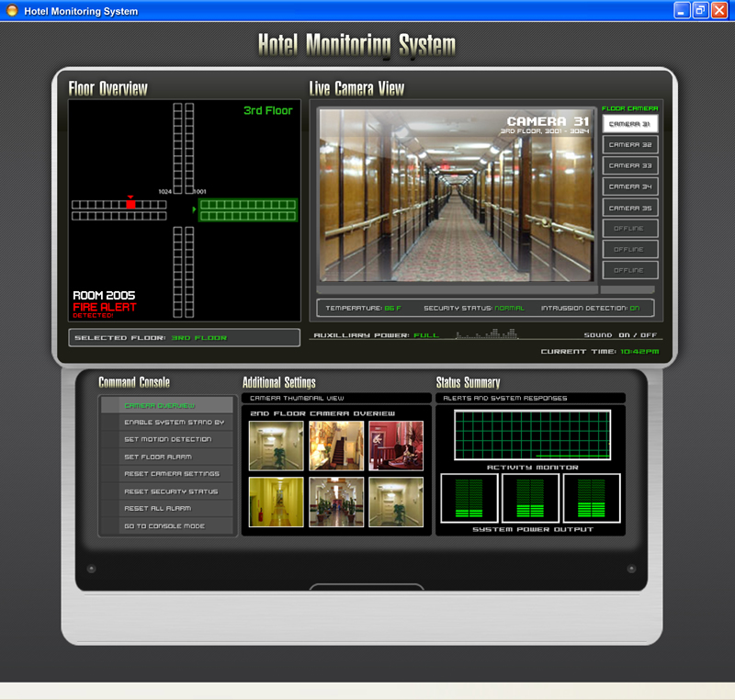Click the red 'FIRE ALERT' text
This screenshot has width=735, height=700.
[105, 308]
